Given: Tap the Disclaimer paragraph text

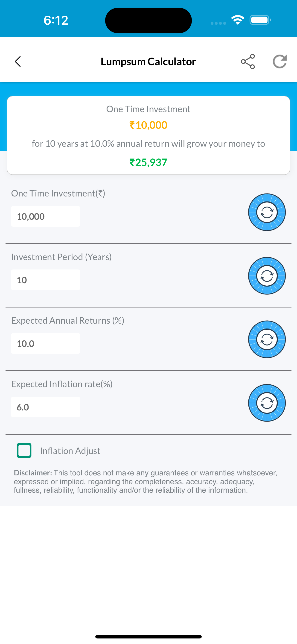Looking at the screenshot, I should (146, 481).
